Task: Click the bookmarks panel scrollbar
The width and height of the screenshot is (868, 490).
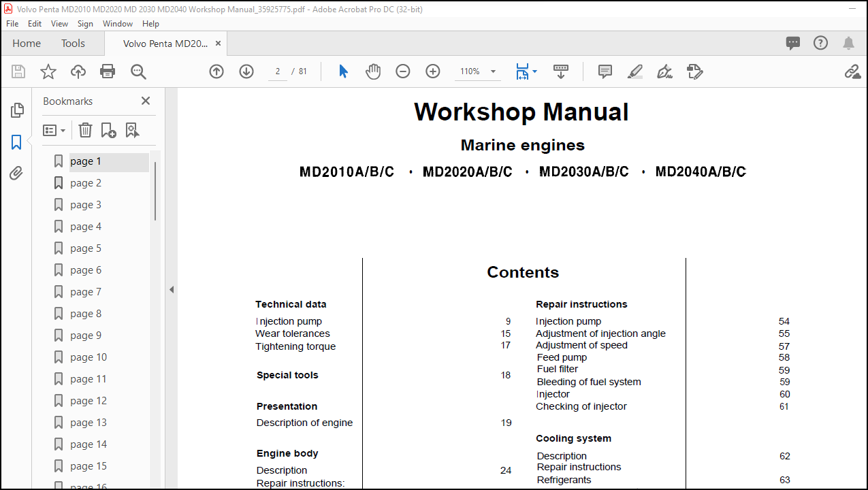Action: 155,191
